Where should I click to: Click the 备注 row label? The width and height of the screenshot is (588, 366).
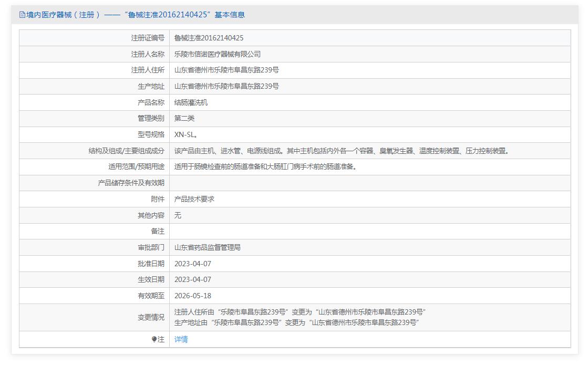coord(158,231)
